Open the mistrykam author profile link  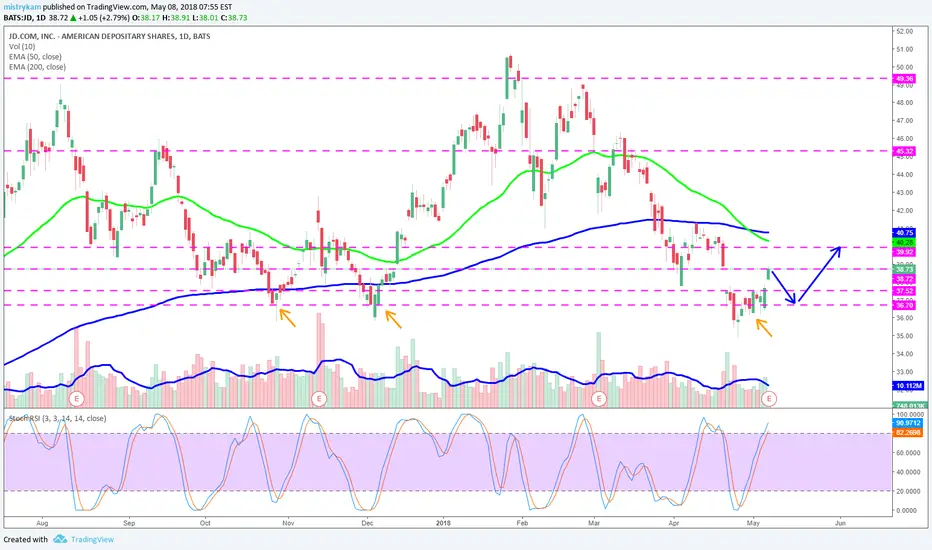(23, 7)
